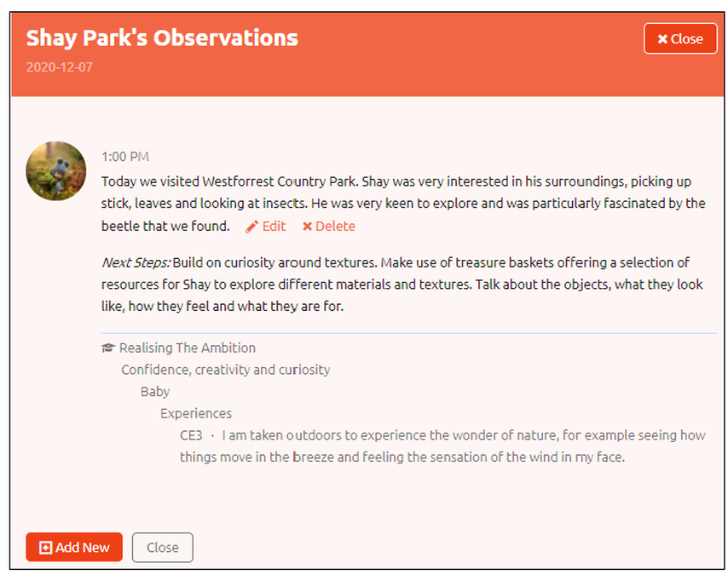
Task: Add a new observation
Action: click(x=74, y=547)
